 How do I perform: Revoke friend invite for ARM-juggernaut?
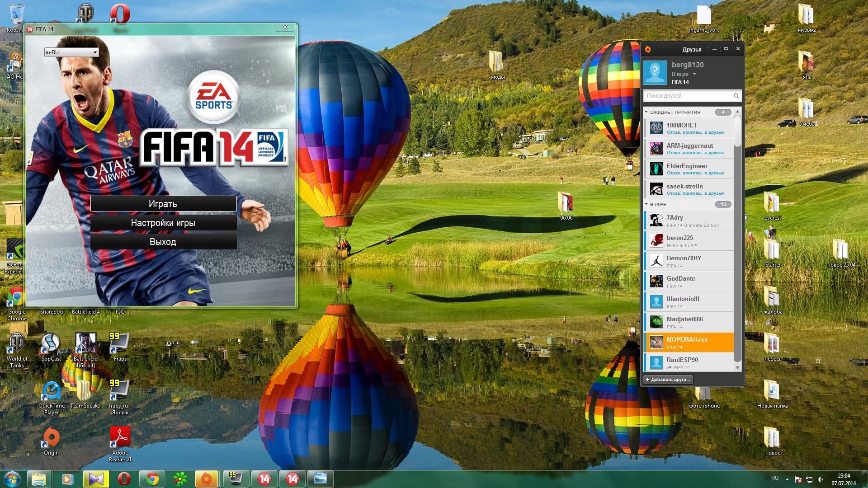click(695, 153)
